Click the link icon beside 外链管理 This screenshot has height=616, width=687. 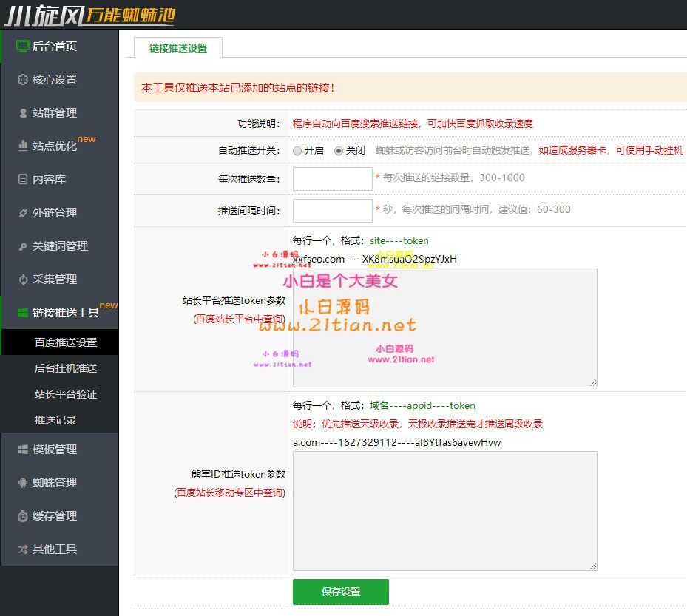pos(23,212)
